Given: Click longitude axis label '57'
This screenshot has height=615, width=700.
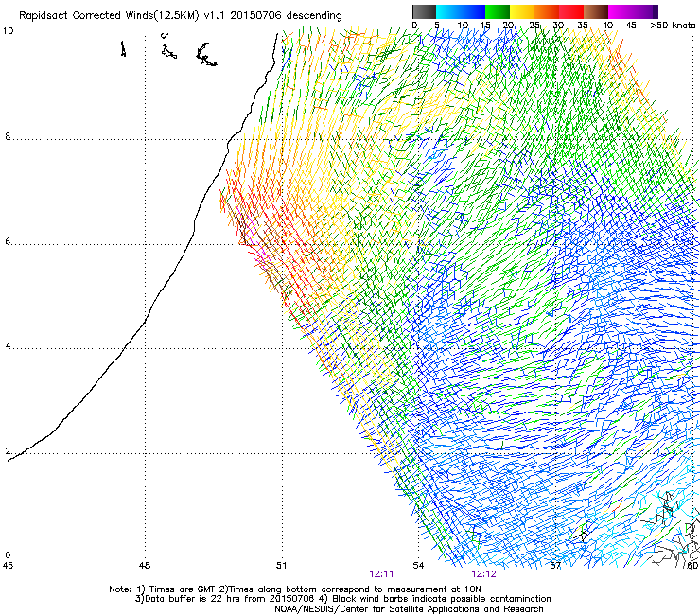Looking at the screenshot, I should tap(555, 566).
